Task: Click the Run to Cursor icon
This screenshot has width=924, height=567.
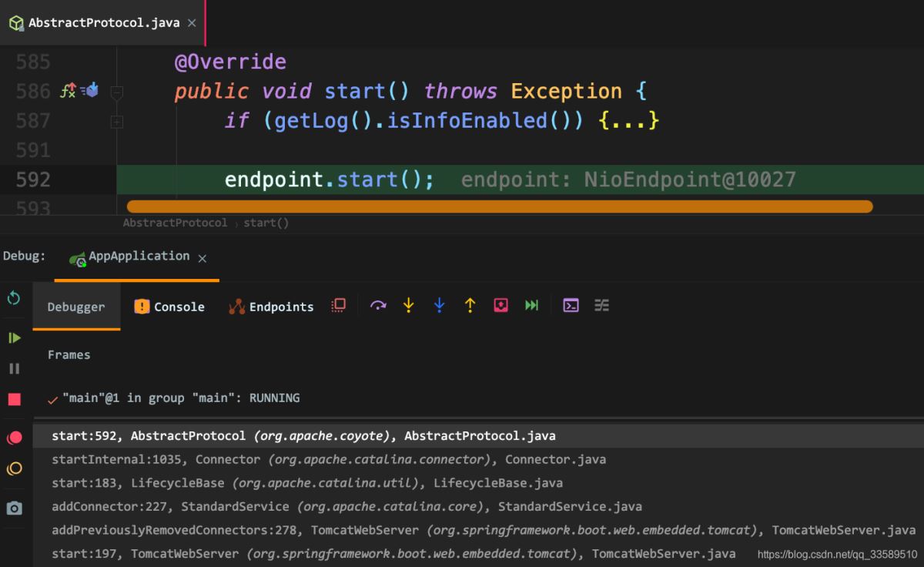Action: [x=532, y=306]
